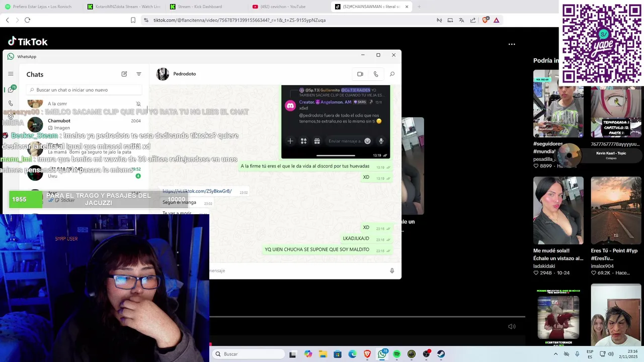Screen dimensions: 644x362
Task: Open the #seguidores recommended video thumbnail
Action: 558,104
